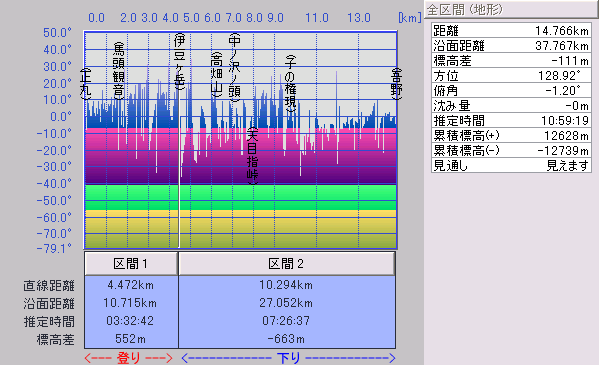Screen dimensions: 599x365
Task: Select the 区間 1 segment header
Action: 131,263
